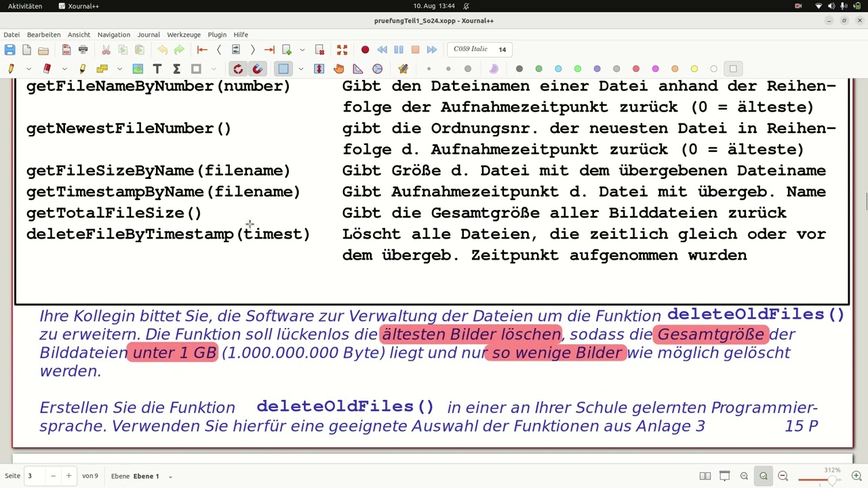The width and height of the screenshot is (868, 488).
Task: Open the Eraser options dropdown
Action: click(64, 68)
